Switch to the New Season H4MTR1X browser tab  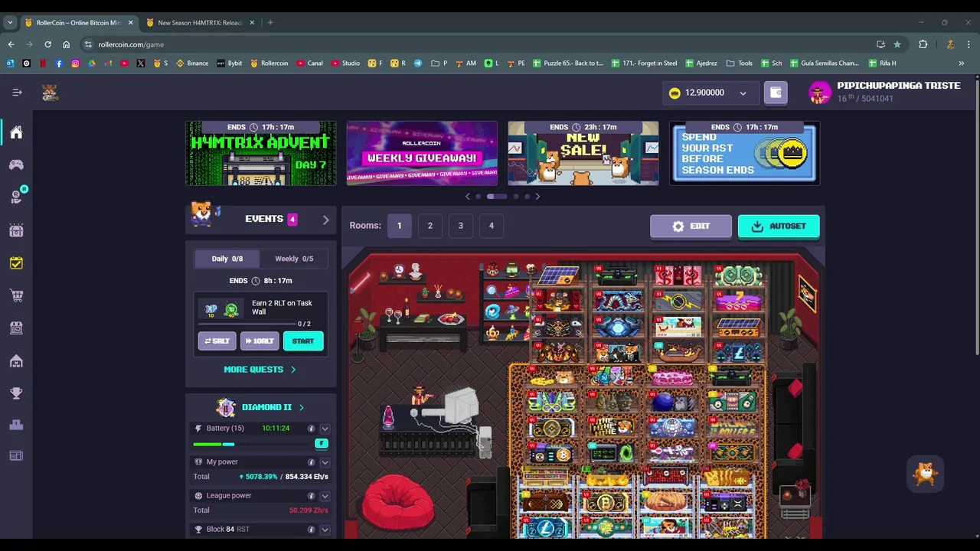(199, 22)
